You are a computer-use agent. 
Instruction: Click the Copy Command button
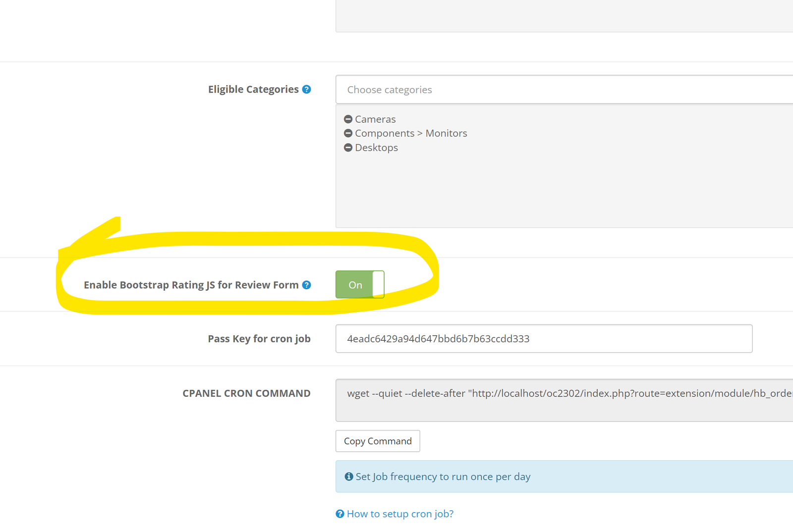coord(378,441)
